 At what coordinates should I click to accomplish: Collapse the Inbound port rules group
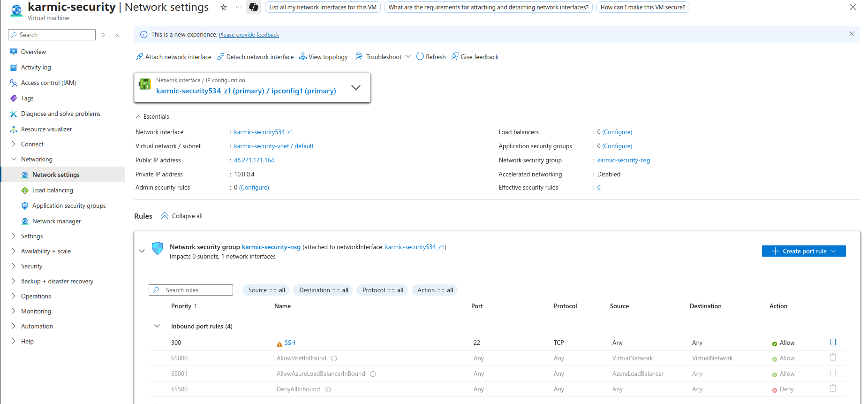[157, 326]
